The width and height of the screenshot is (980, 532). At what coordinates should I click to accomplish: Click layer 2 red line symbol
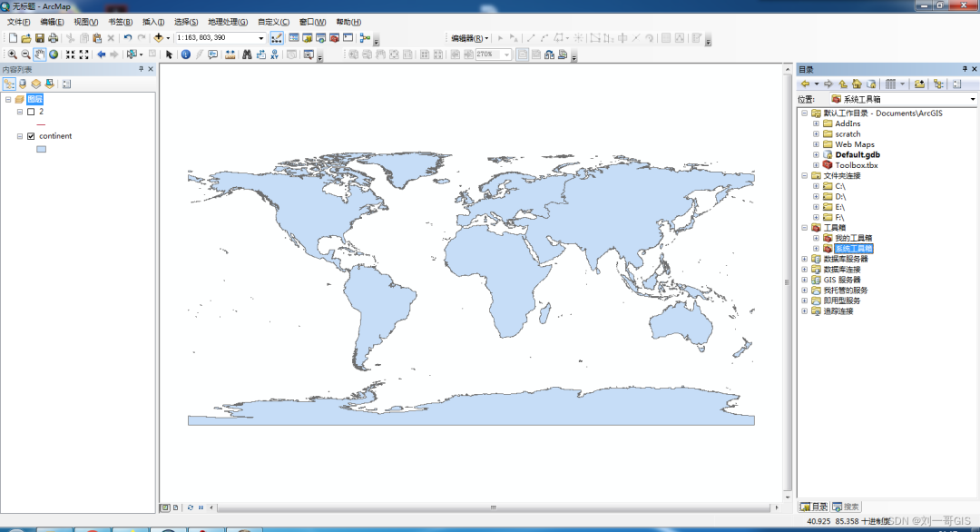(41, 124)
